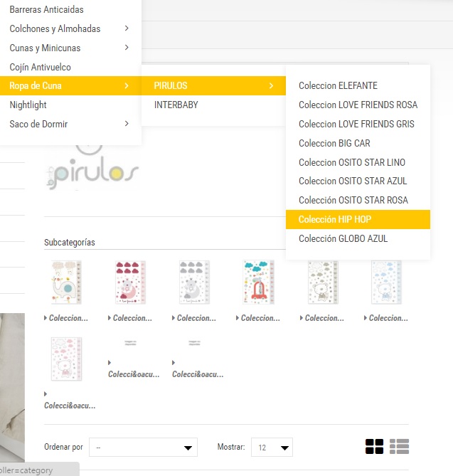Viewport: 453px width, 476px height.
Task: Open the red car collection thumbnail
Action: (258, 282)
